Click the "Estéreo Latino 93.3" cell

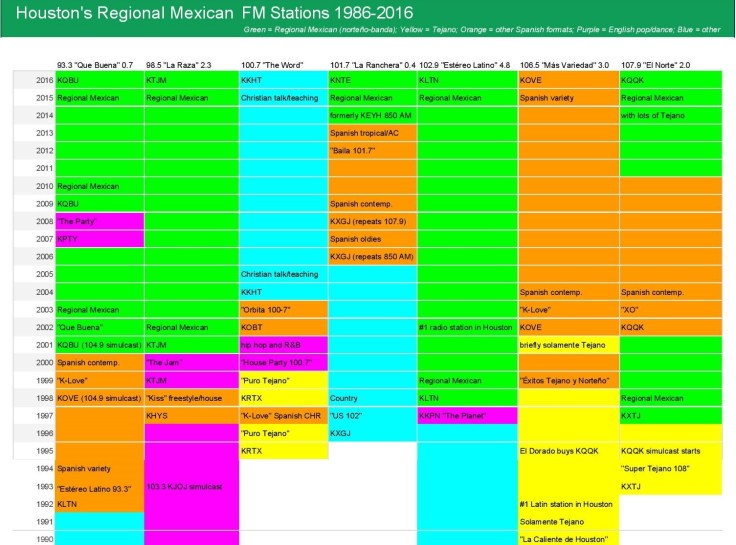[x=100, y=489]
